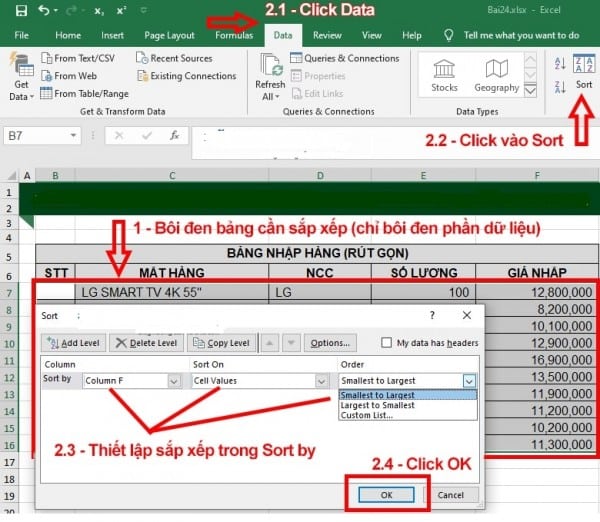Open the Help tab
Screen dimensions: 600x522
412,35
